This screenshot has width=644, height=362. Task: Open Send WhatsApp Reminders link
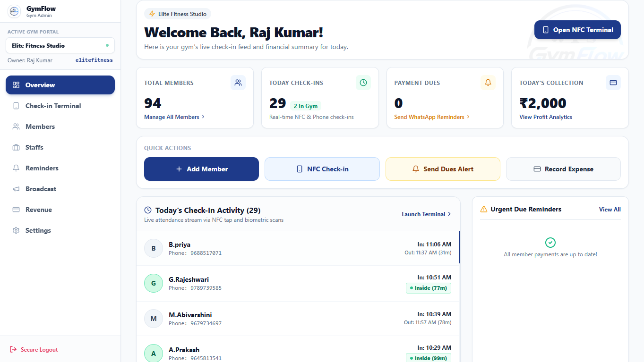[x=432, y=117]
